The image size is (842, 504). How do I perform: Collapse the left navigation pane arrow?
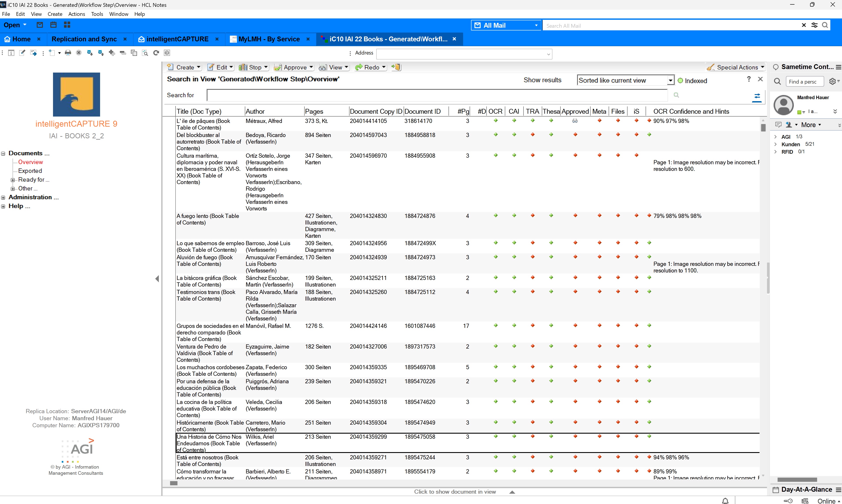click(x=157, y=278)
